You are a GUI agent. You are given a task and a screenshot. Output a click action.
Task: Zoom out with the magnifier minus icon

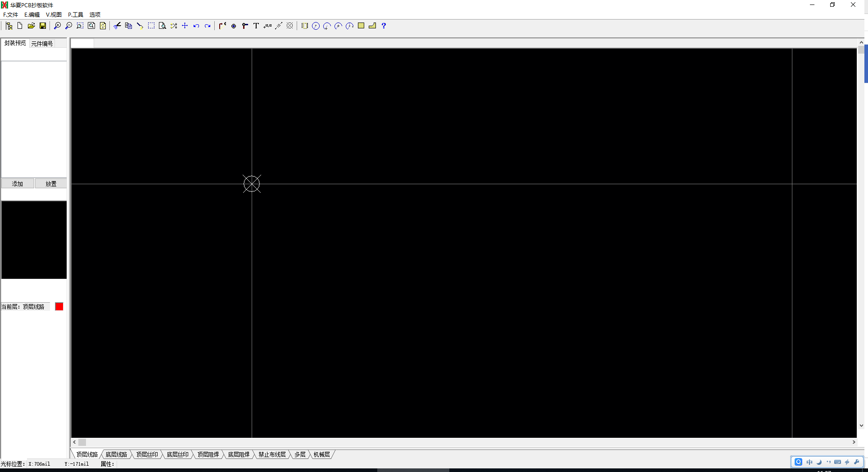tap(68, 26)
